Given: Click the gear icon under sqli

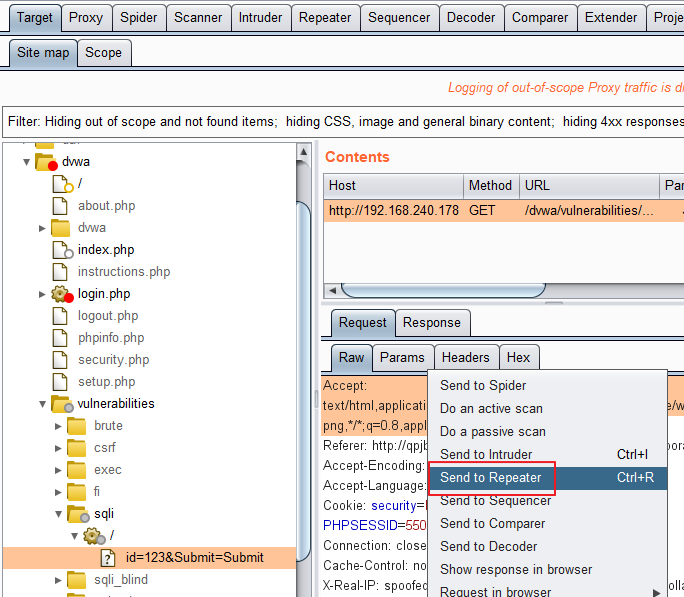Looking at the screenshot, I should click(94, 536).
